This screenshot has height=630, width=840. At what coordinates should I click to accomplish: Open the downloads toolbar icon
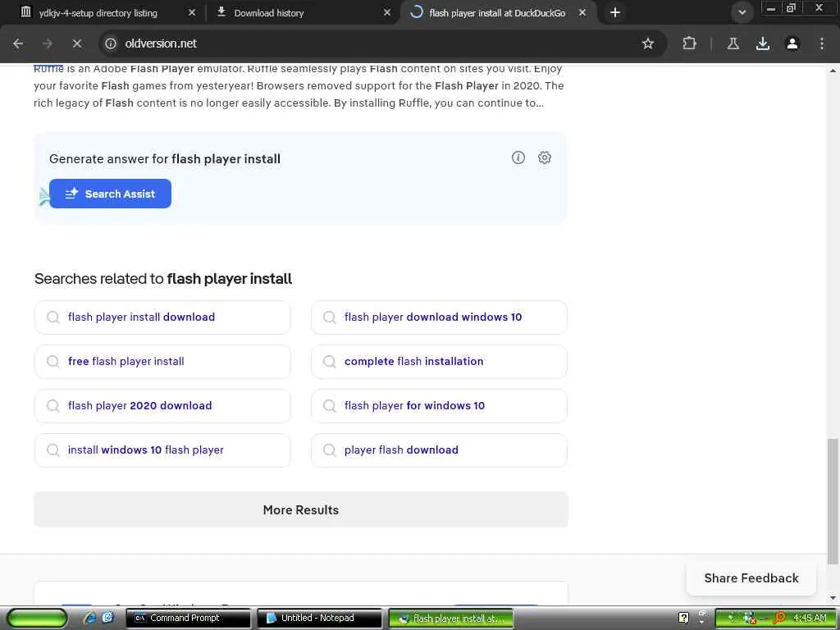[763, 43]
